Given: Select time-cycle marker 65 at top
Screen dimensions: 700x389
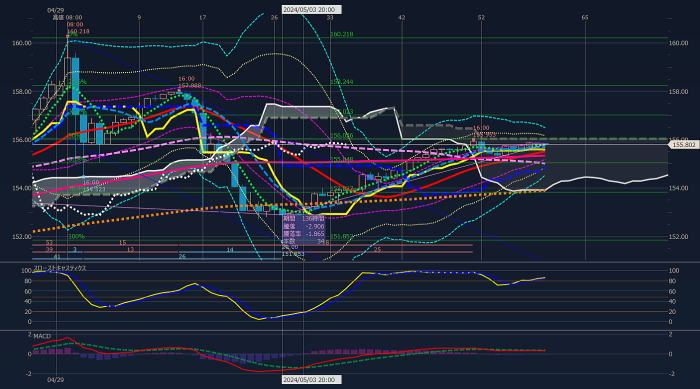Looking at the screenshot, I should (x=584, y=17).
